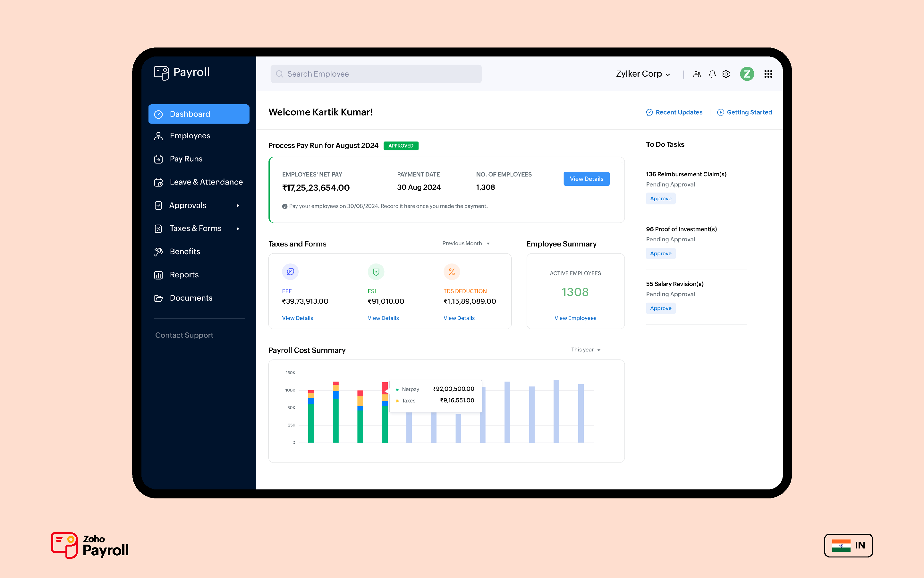Viewport: 924px width, 578px height.
Task: Open the notifications bell
Action: [712, 74]
